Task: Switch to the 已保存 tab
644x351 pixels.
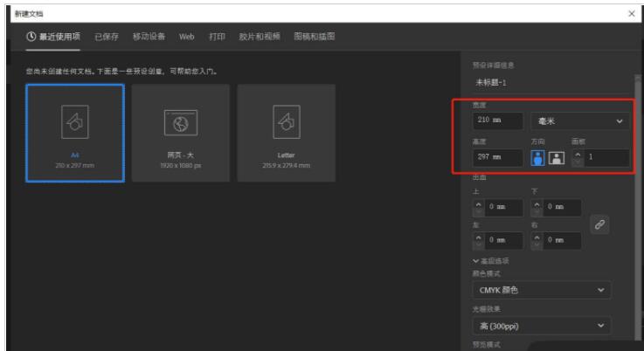Action: [107, 36]
